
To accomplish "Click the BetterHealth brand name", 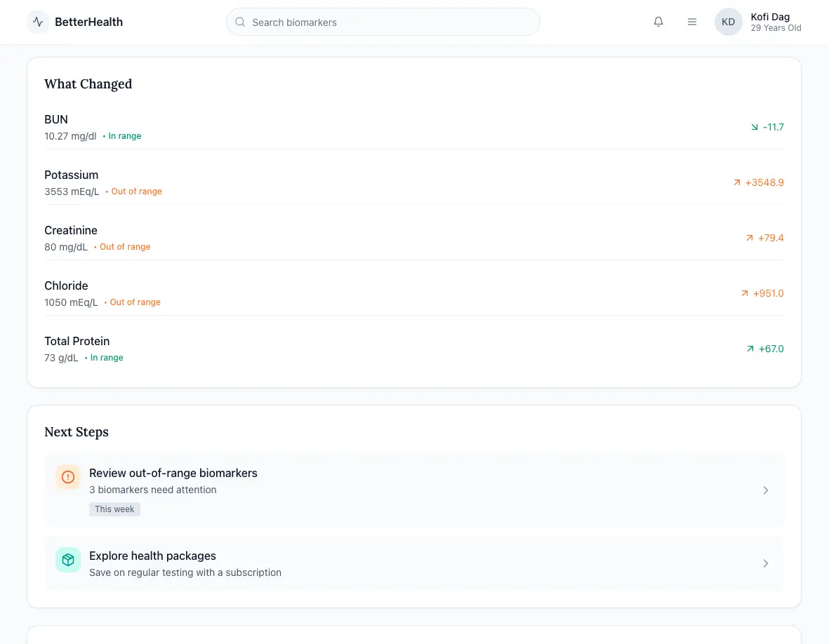I will (x=88, y=22).
